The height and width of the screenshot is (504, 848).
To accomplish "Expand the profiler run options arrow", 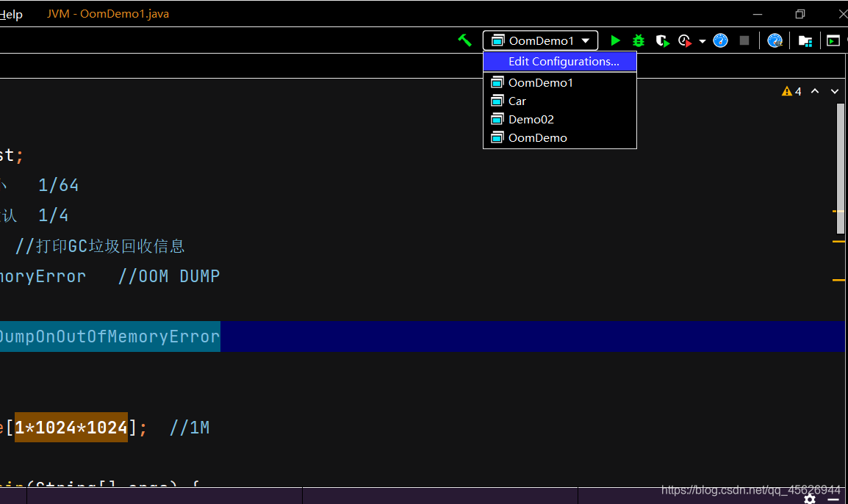I will click(x=702, y=41).
